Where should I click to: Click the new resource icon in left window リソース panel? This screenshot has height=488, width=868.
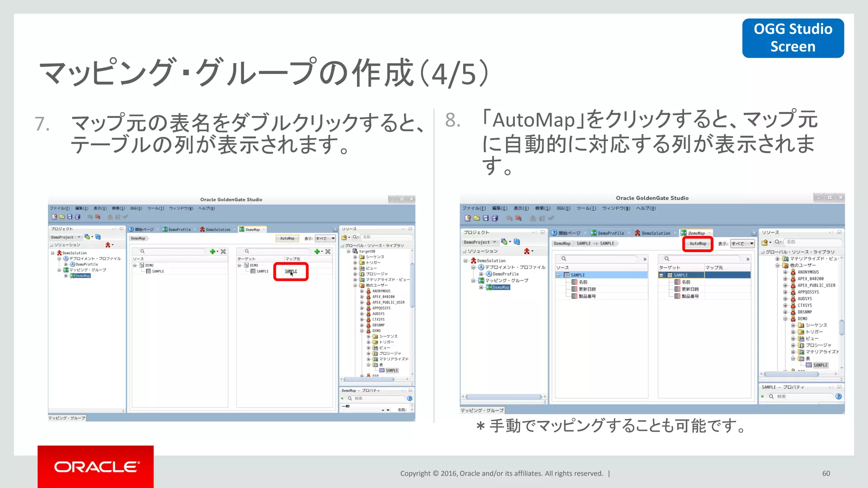[344, 237]
